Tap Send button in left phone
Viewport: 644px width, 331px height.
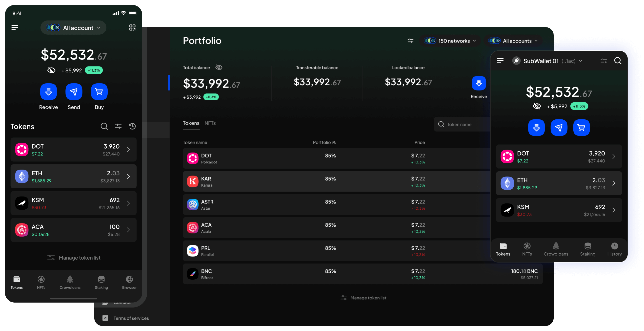coord(74,92)
